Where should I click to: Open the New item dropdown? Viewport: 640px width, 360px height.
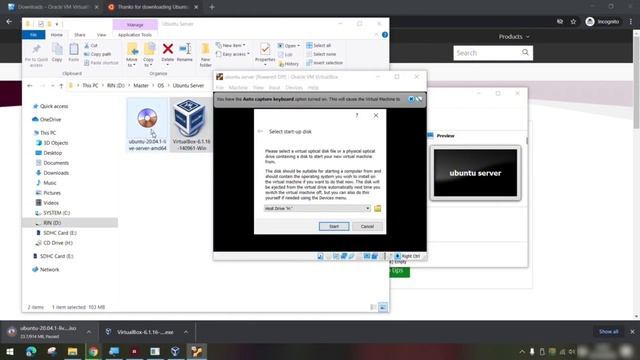[x=231, y=45]
